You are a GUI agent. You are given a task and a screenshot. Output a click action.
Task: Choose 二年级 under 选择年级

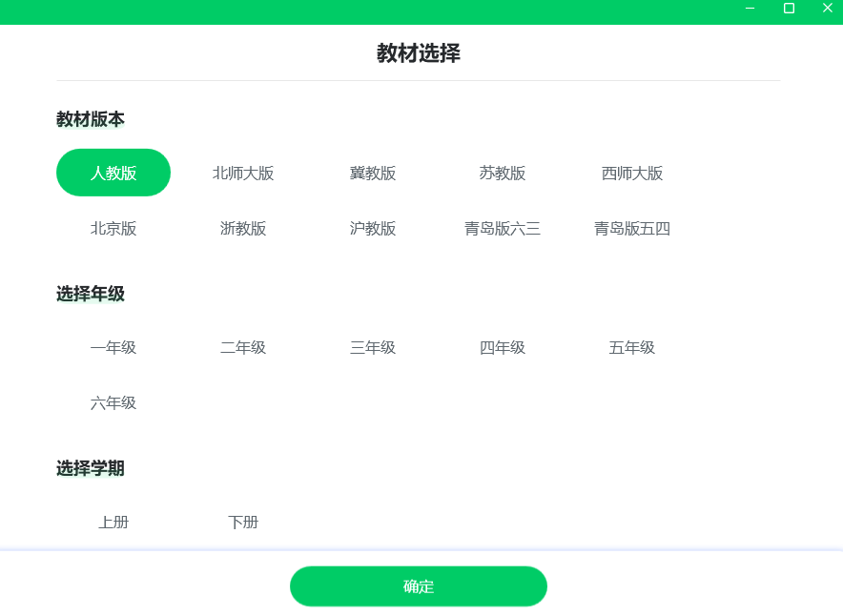242,347
